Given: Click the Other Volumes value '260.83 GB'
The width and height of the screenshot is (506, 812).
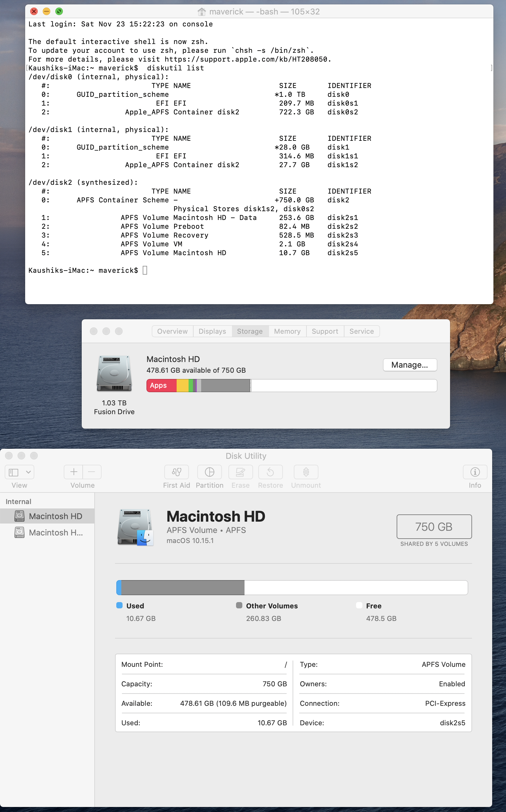Looking at the screenshot, I should click(264, 618).
